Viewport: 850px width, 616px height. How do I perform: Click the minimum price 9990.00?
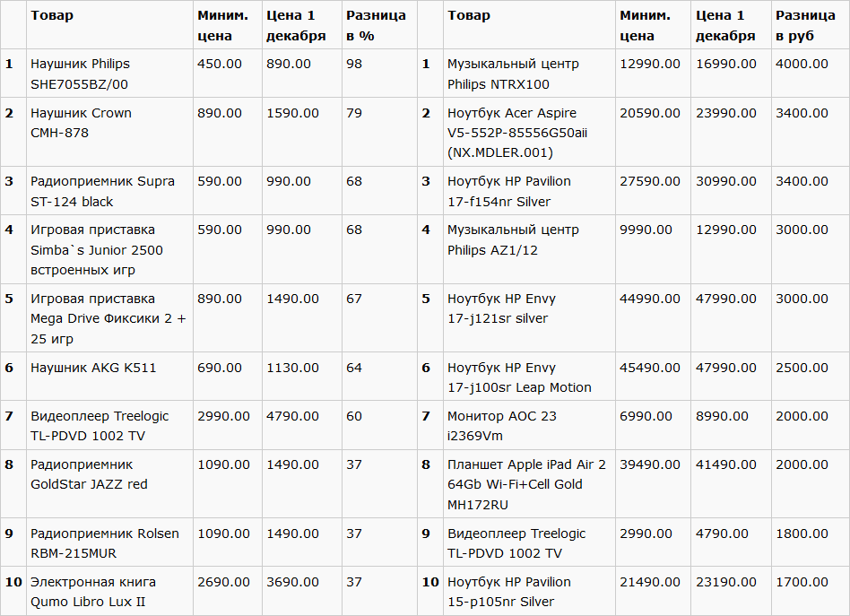pos(646,230)
